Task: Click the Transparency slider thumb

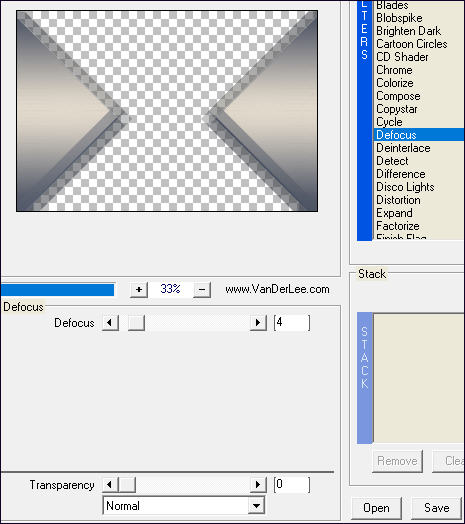Action: pos(127,485)
